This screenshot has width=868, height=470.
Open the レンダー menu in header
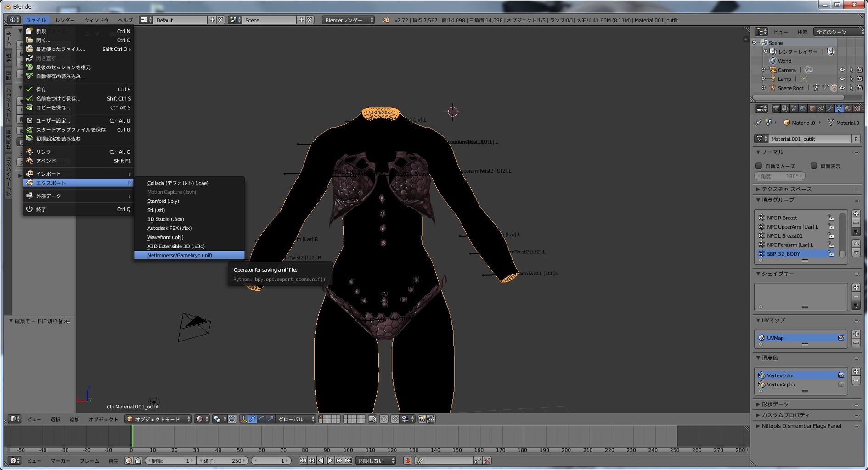65,20
